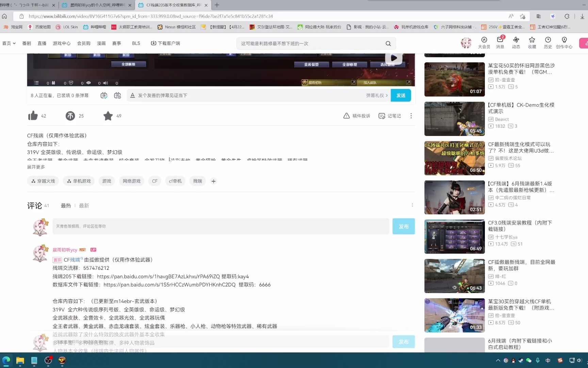588x368 pixels.
Task: Open Microsoft Edge from taskbar
Action: pos(6,360)
